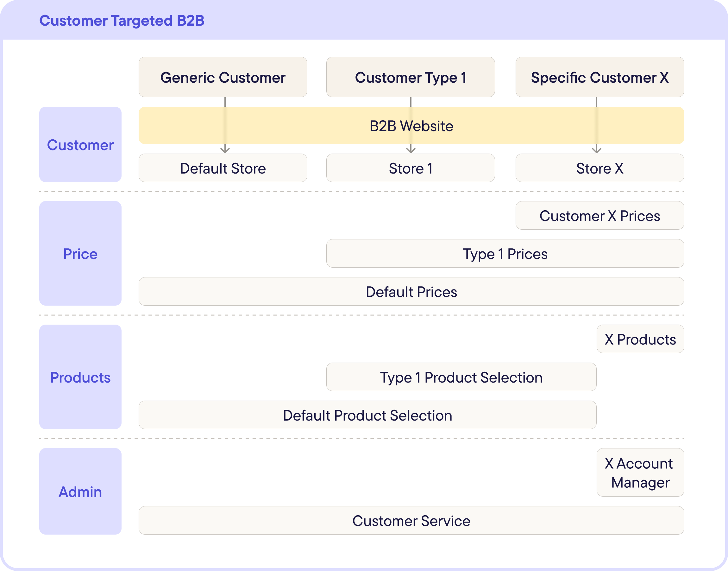The image size is (728, 571).
Task: Click the Type 1 Prices bar
Action: click(505, 253)
